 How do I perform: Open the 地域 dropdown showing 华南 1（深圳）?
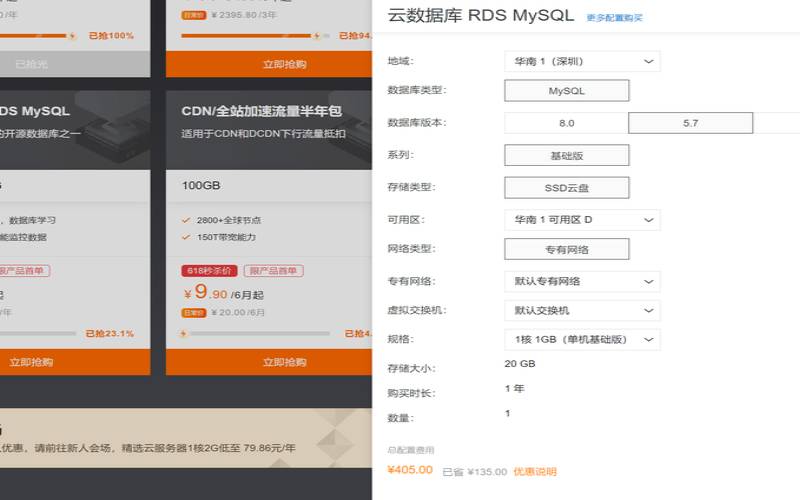coord(582,61)
